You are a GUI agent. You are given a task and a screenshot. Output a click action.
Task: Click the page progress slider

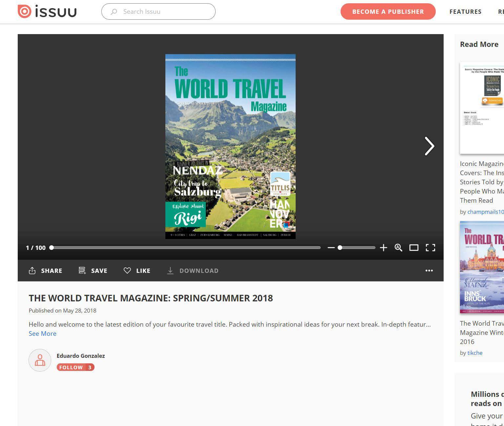coord(186,248)
